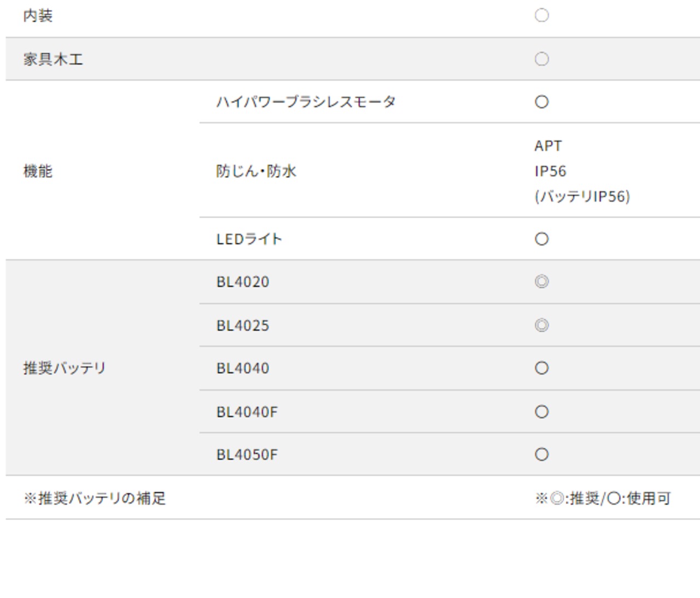The height and width of the screenshot is (598, 700).
Task: Click the circle for ハイパワーブラシレスモータ
Action: pos(541,102)
